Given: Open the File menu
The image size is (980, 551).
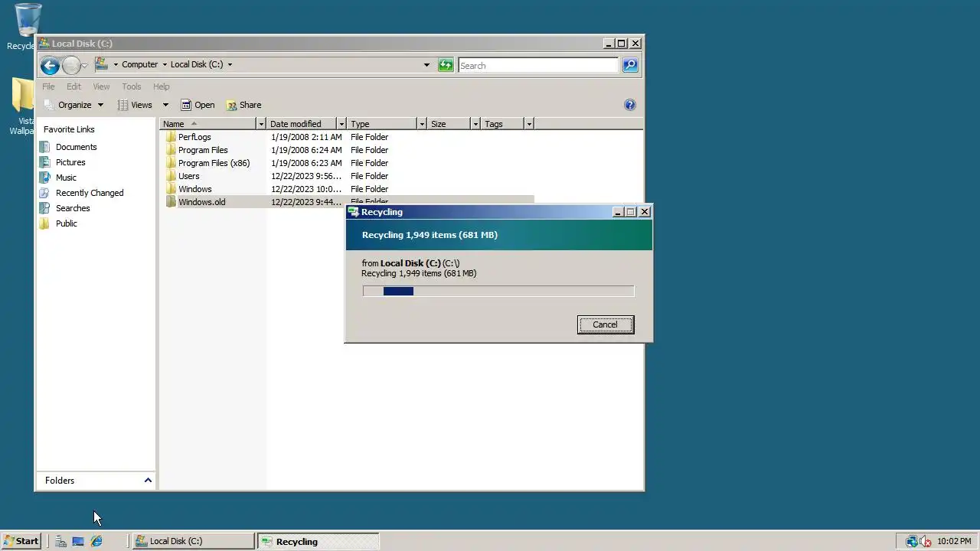Looking at the screenshot, I should tap(48, 86).
